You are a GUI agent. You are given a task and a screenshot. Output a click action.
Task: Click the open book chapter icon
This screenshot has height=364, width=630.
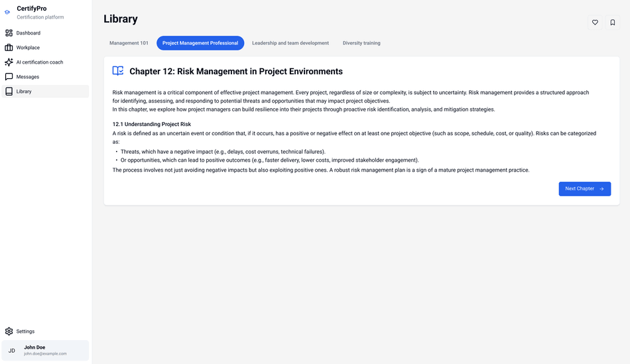(x=118, y=71)
